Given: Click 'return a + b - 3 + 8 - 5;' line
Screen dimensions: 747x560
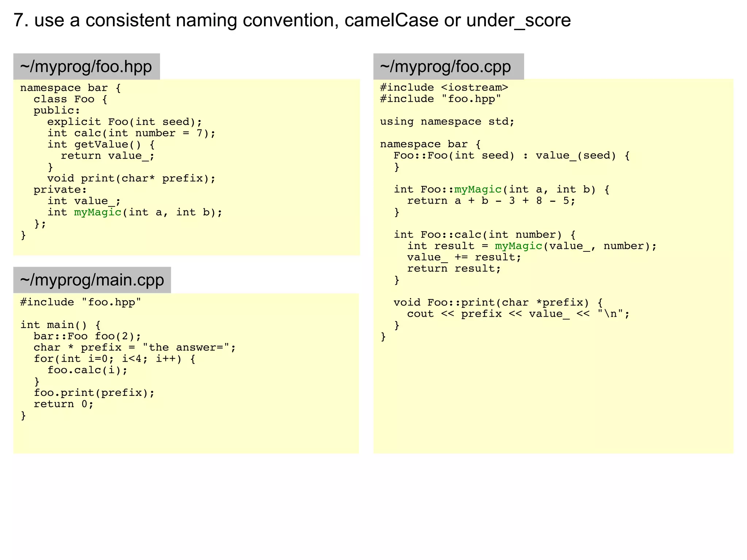Looking at the screenshot, I should 491,201.
